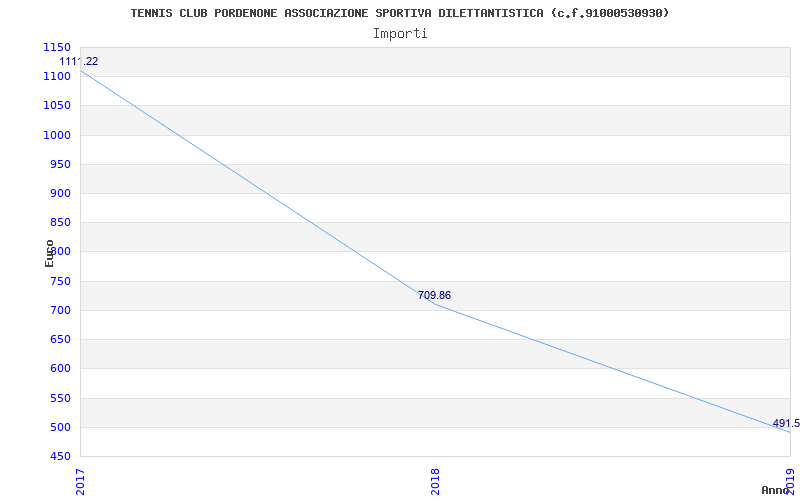Click the 500 y-axis tick label
Image resolution: width=800 pixels, height=500 pixels.
click(60, 427)
